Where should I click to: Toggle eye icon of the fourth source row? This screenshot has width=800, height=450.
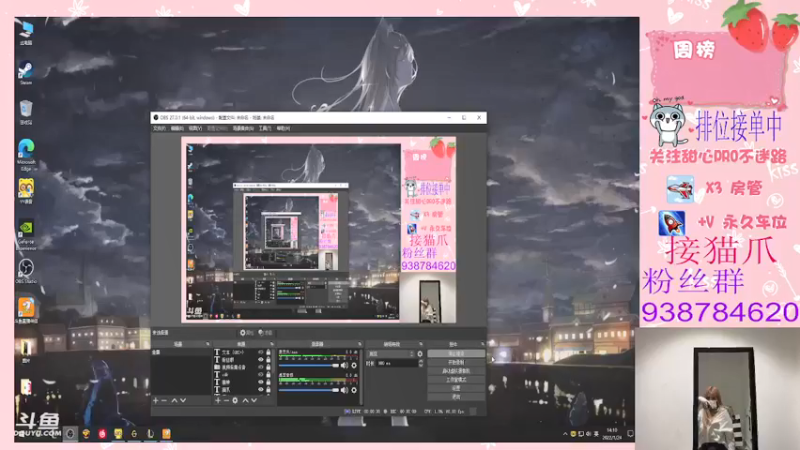pyautogui.click(x=261, y=374)
